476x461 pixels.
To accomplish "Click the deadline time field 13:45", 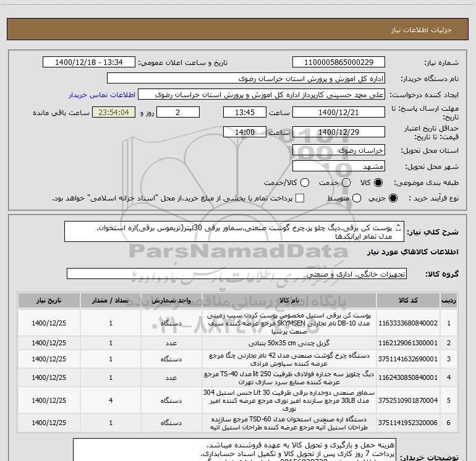I will [x=245, y=112].
